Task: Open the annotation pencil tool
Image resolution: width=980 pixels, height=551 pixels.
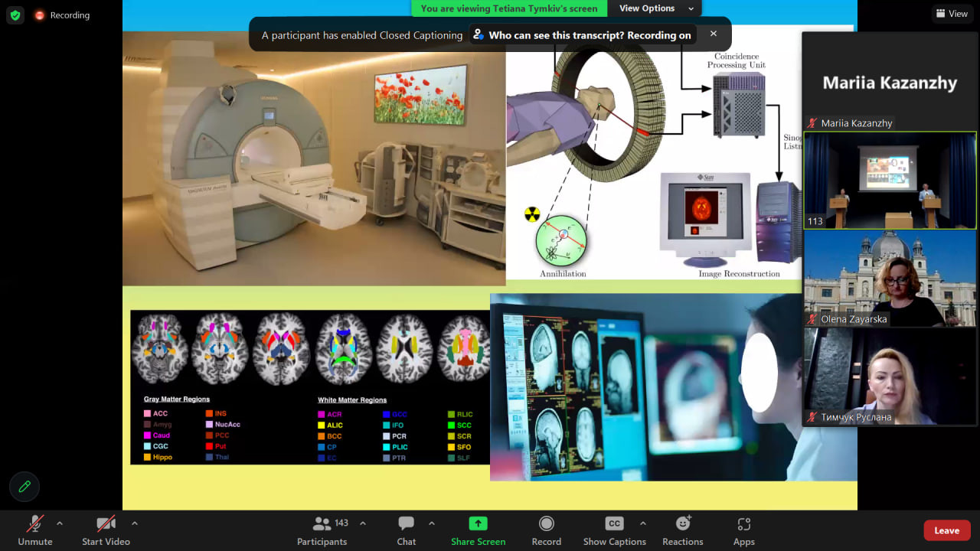Action: [x=24, y=486]
